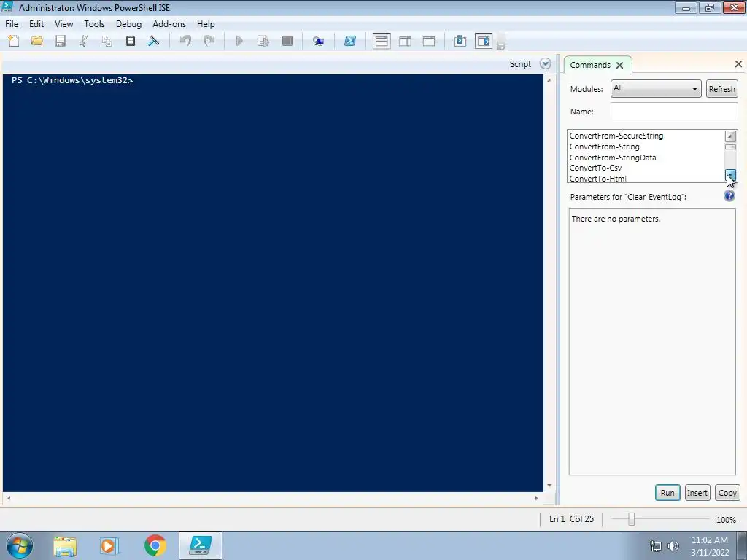Click the console prompt PS C:\Windows\system32>
The image size is (747, 560).
tap(72, 80)
